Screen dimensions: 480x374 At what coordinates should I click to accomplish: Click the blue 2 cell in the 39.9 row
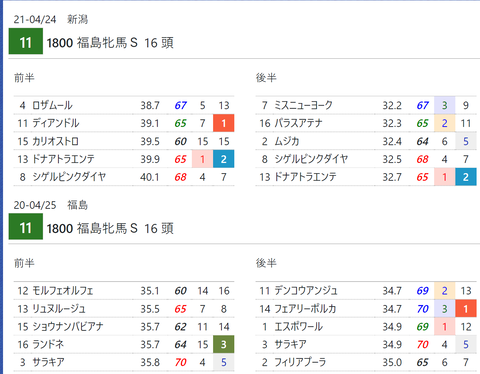[x=224, y=159]
